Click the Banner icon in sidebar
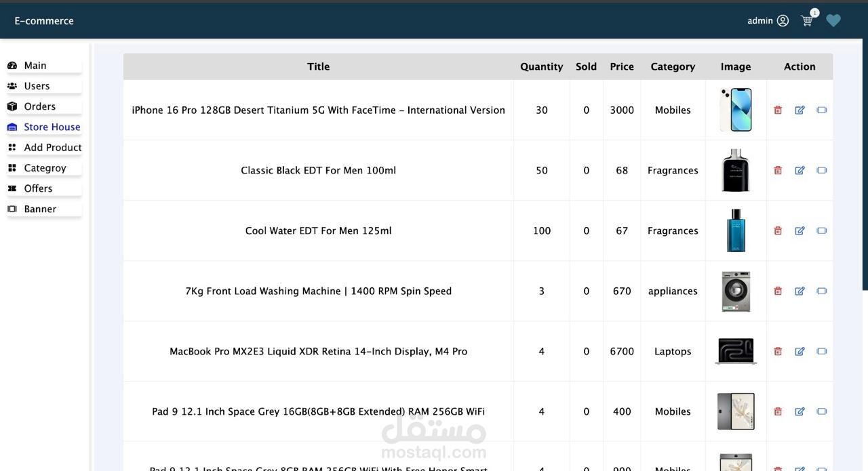 [x=12, y=209]
